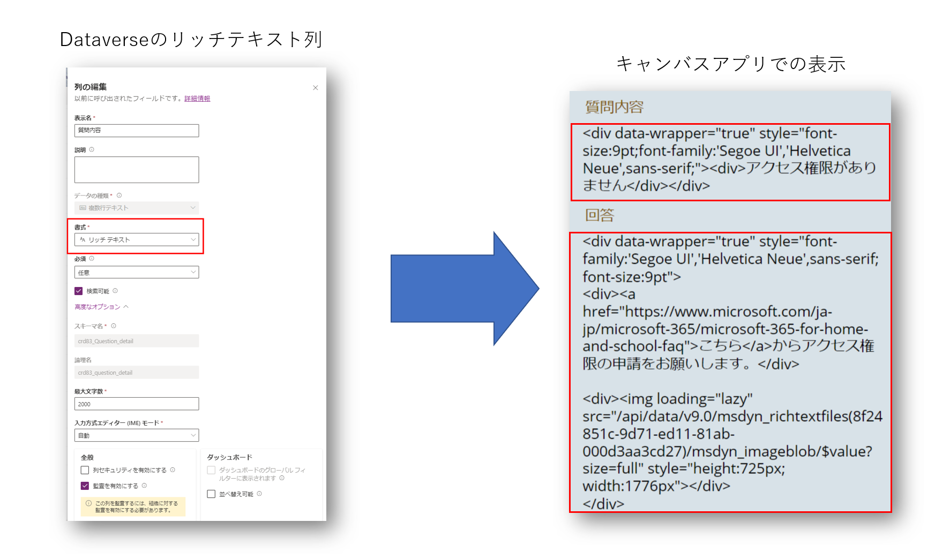Click info icon next to 検索可能
Viewport: 950px width, 560px height.
tap(115, 291)
